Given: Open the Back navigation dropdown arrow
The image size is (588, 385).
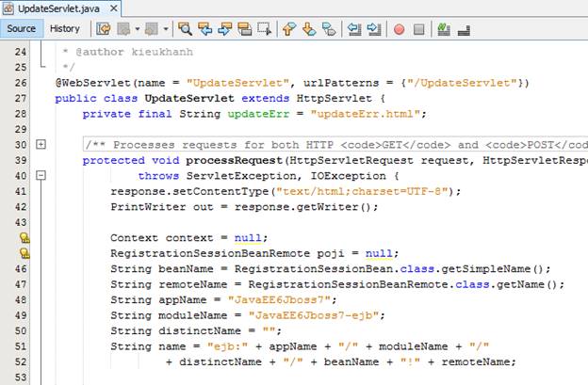Looking at the screenshot, I should point(138,29).
